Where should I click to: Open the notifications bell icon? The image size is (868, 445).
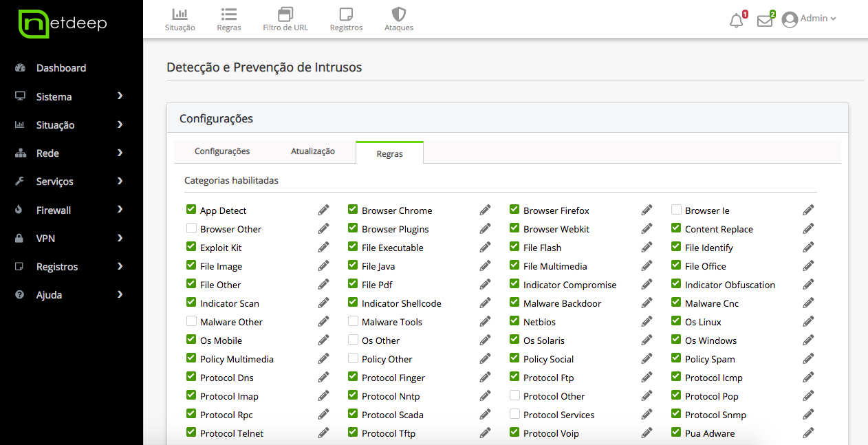(x=737, y=21)
